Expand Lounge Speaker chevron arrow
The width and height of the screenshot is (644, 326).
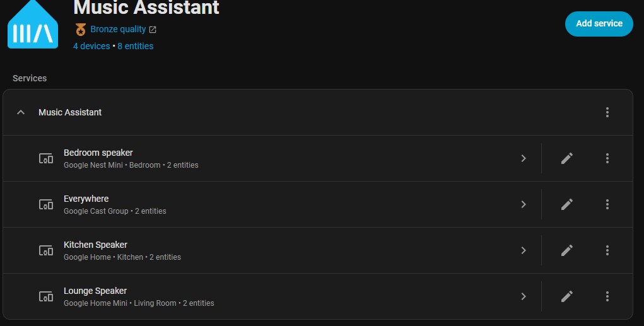(524, 296)
